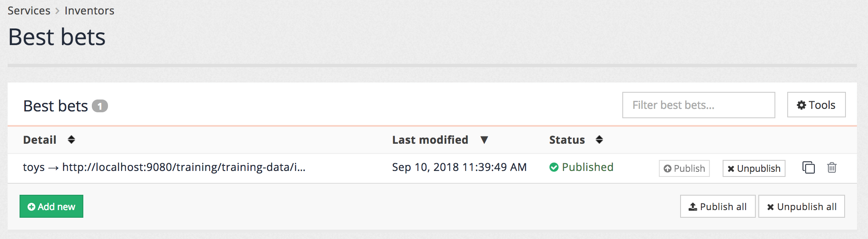
Task: Duplicate the toys best bet
Action: click(x=808, y=168)
